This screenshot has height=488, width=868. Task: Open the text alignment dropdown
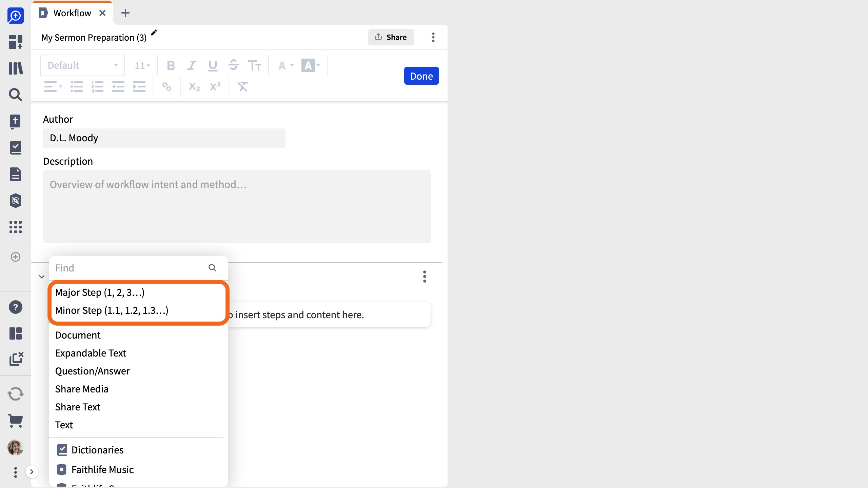(x=53, y=87)
